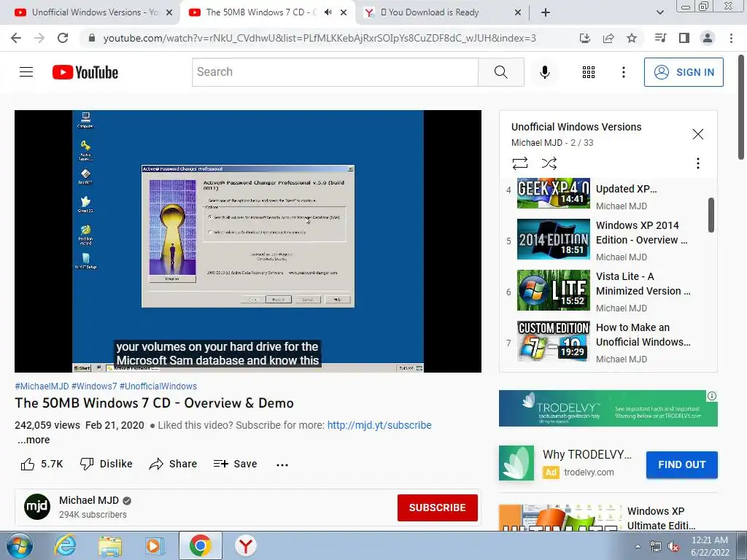This screenshot has width=747, height=560.
Task: Open the Windows Start menu
Action: point(19,545)
